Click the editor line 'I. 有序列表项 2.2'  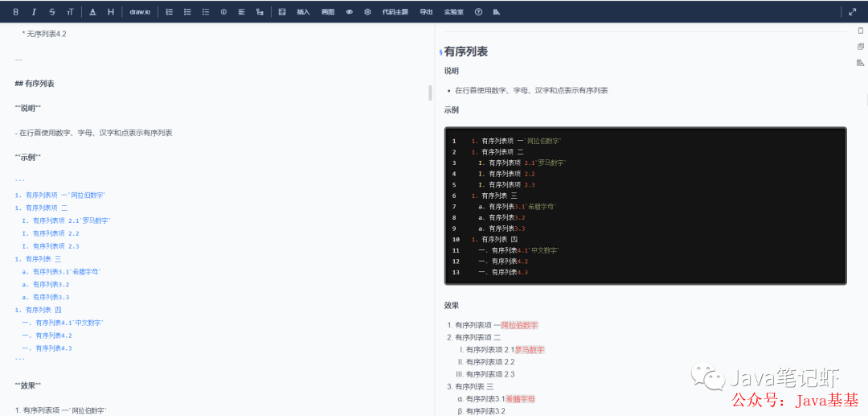[x=51, y=233]
